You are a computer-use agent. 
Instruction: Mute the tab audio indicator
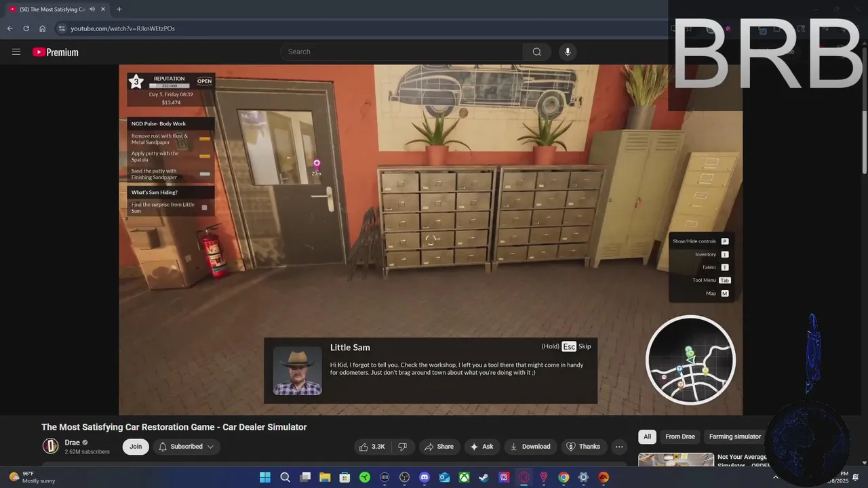click(x=92, y=9)
